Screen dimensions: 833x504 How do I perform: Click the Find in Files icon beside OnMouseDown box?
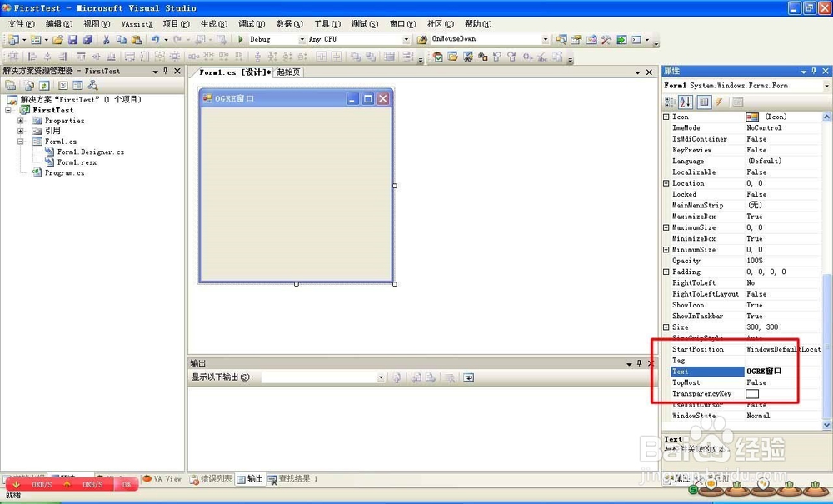tap(422, 39)
